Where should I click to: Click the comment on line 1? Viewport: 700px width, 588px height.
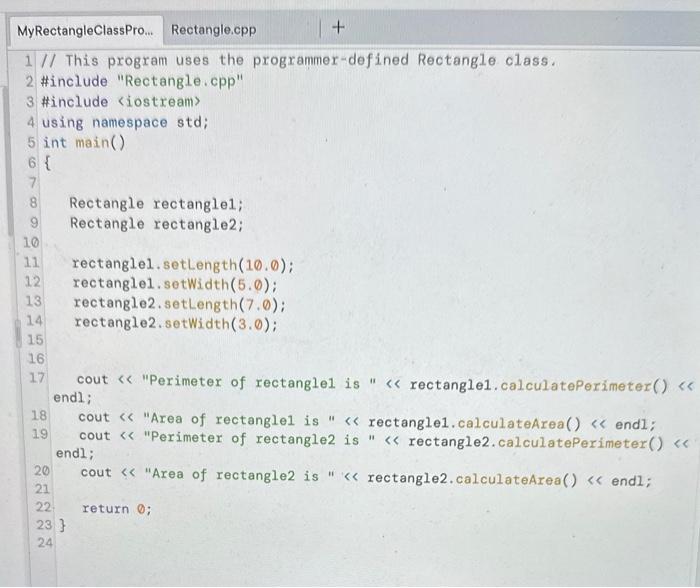click(x=299, y=60)
